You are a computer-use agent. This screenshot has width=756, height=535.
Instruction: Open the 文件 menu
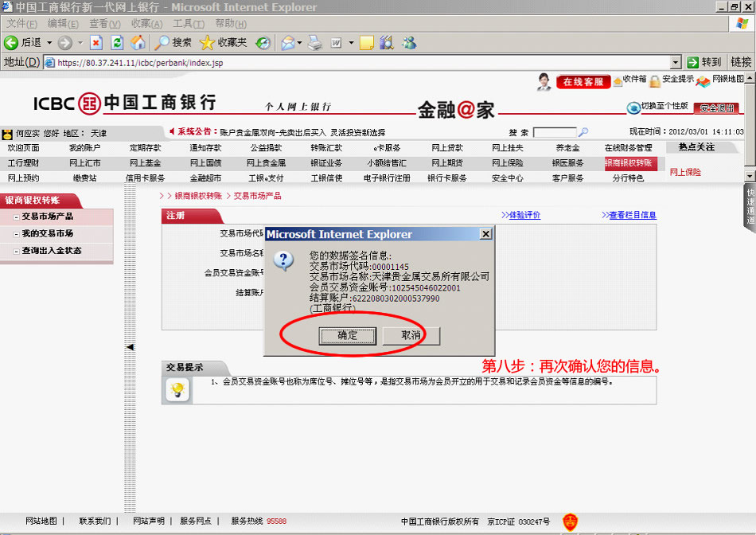pyautogui.click(x=21, y=24)
